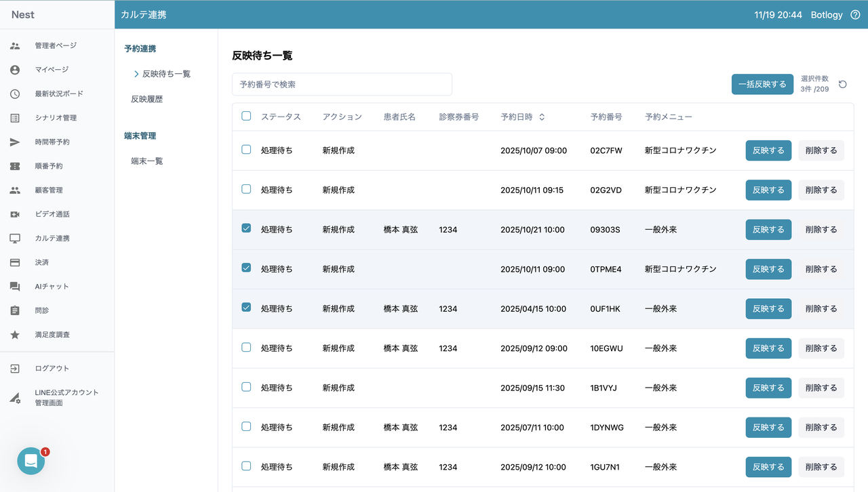This screenshot has height=492, width=868.
Task: Go to 時間帯予約 menu item
Action: tap(52, 142)
